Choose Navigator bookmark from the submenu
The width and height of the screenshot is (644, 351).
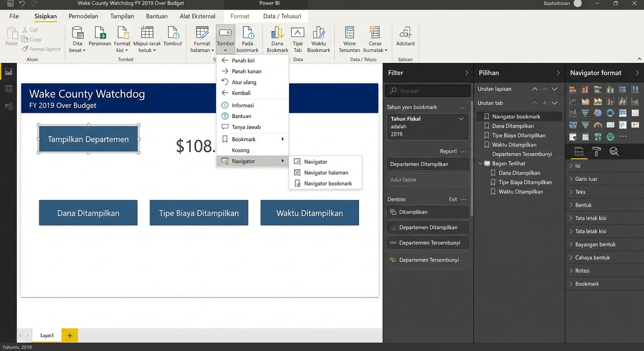click(327, 184)
